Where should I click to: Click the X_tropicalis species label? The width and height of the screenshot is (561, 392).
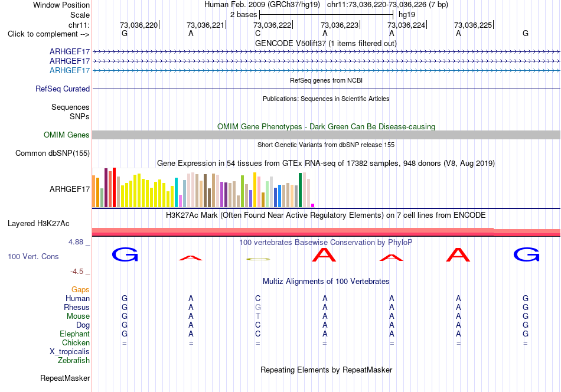point(70,352)
